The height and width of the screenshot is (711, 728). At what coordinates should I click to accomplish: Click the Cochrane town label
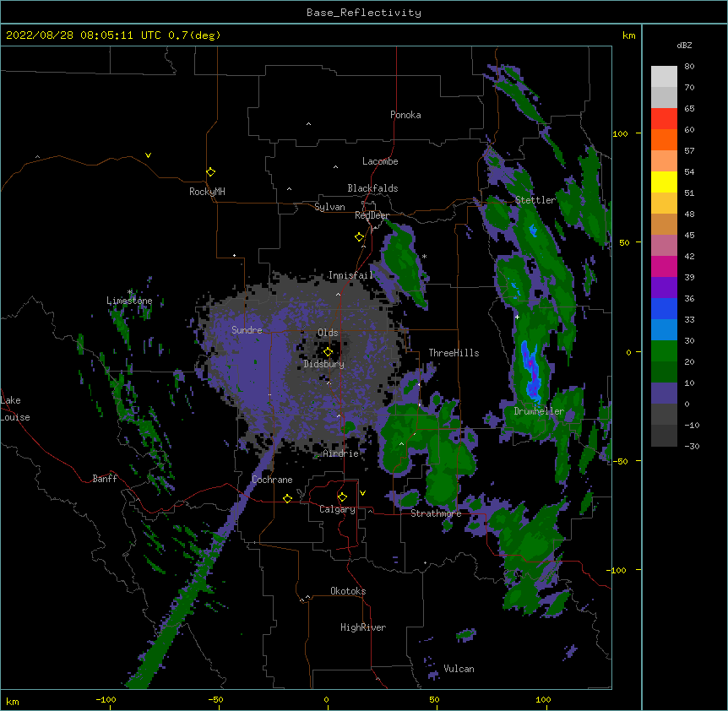272,480
